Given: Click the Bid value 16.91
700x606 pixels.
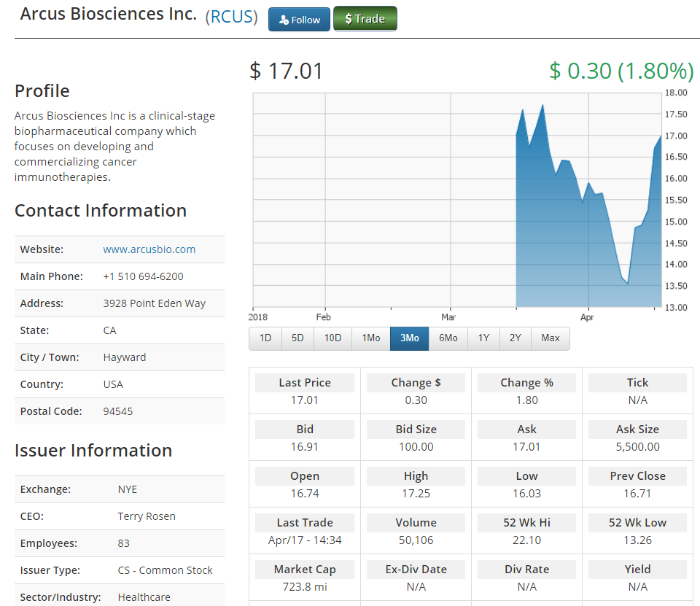Looking at the screenshot, I should tap(305, 446).
